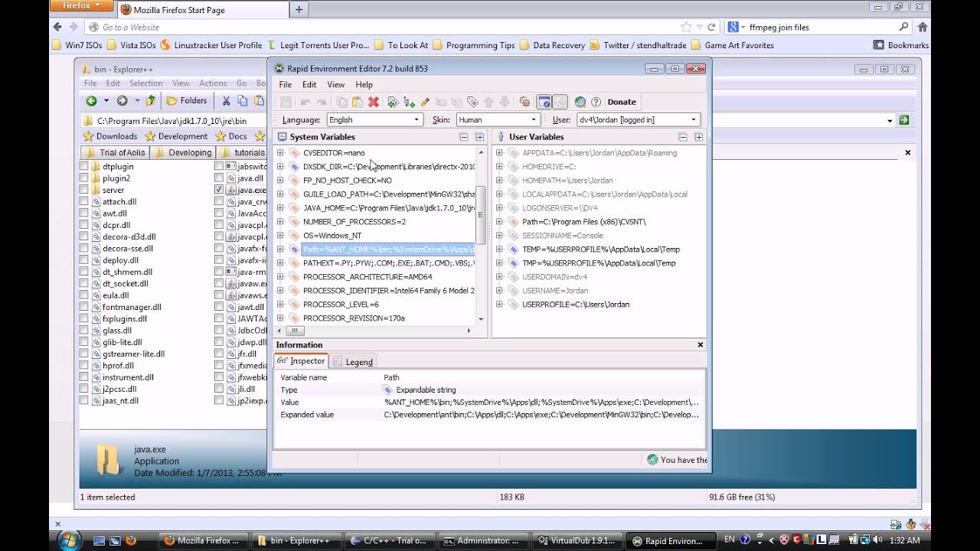Image resolution: width=980 pixels, height=551 pixels.
Task: Collapse all System Variables with the minus button
Action: pyautogui.click(x=463, y=137)
